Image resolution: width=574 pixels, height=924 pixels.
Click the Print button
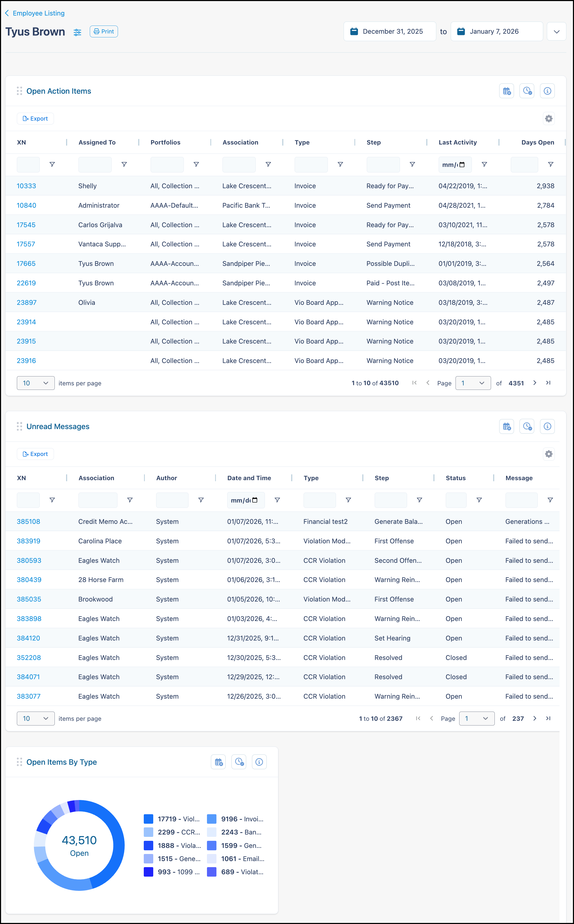104,32
